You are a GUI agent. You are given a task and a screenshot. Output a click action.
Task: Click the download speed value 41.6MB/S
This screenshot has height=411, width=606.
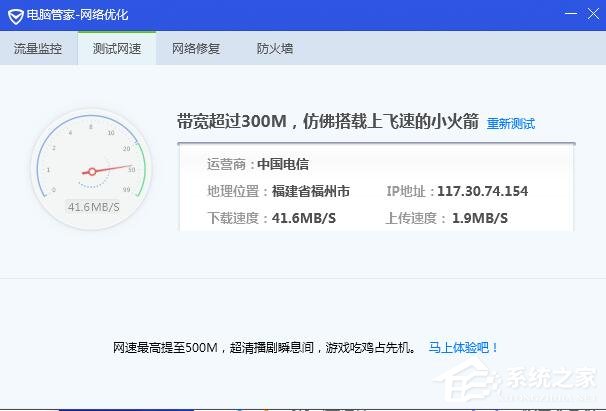pos(303,218)
